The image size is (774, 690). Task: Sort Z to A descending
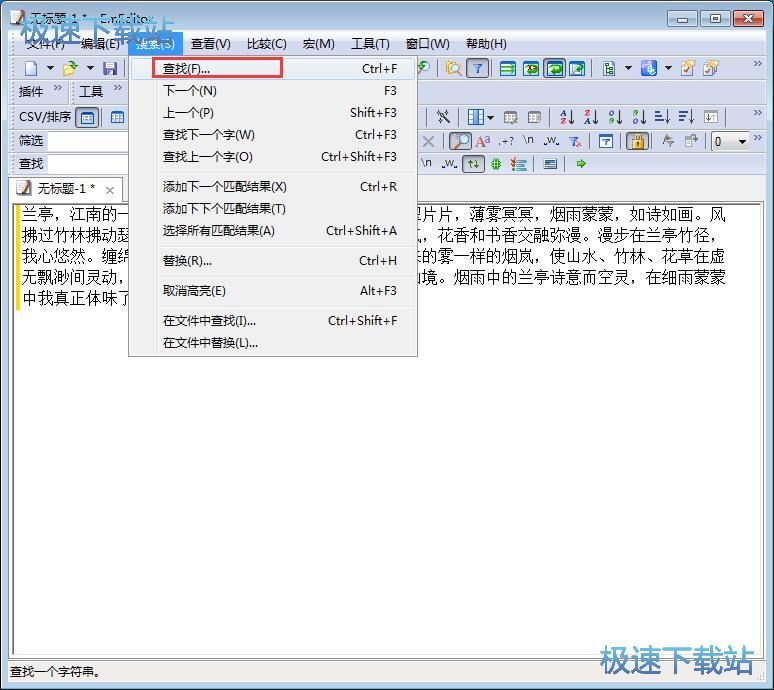[591, 117]
